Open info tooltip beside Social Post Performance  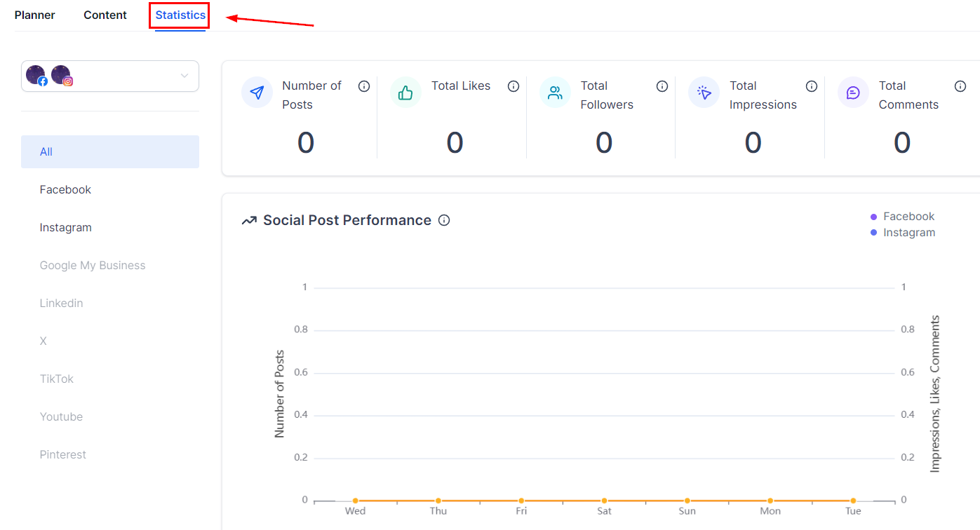tap(444, 220)
